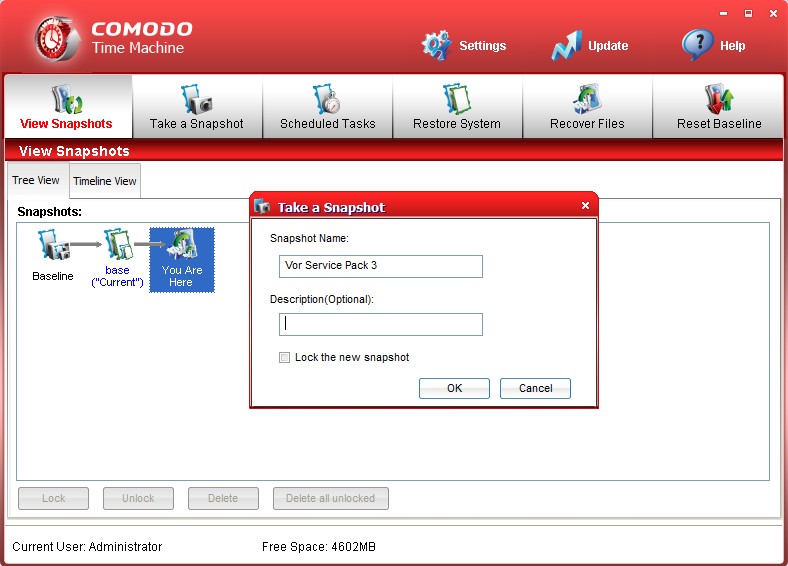Click the Snapshot Name text field
Screen dimensions: 788x566
point(380,266)
